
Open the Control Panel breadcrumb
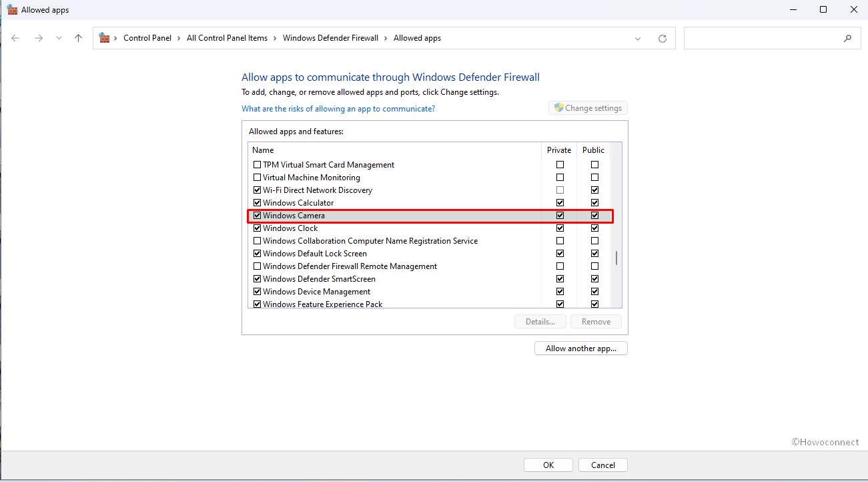coord(147,38)
